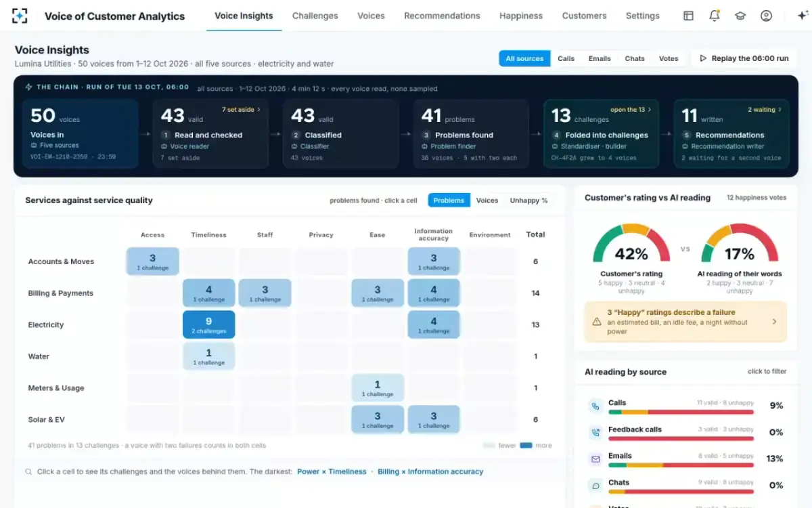812x508 pixels.
Task: Go to the Recommendations tab
Action: [442, 16]
